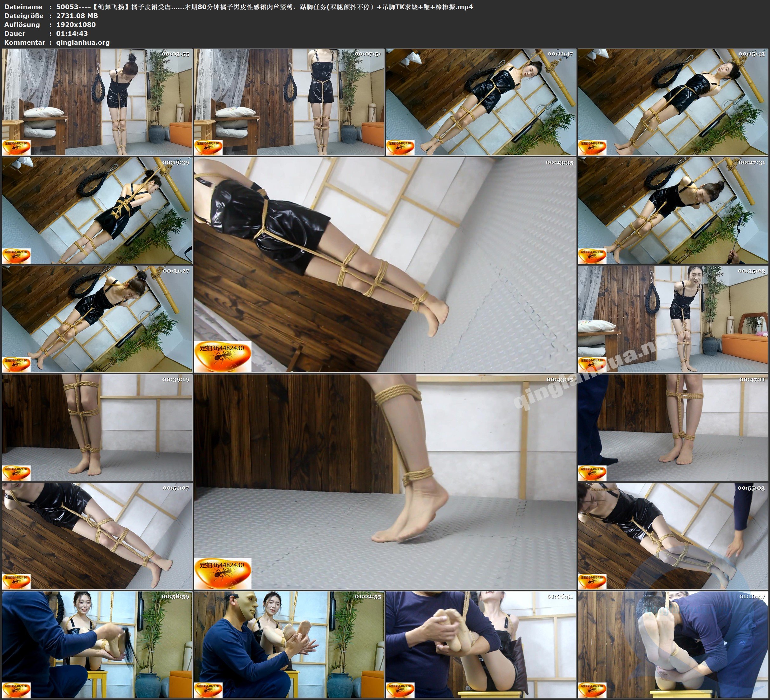Select the large frame timestamped 00:23:35
The image size is (770, 700).
click(385, 265)
